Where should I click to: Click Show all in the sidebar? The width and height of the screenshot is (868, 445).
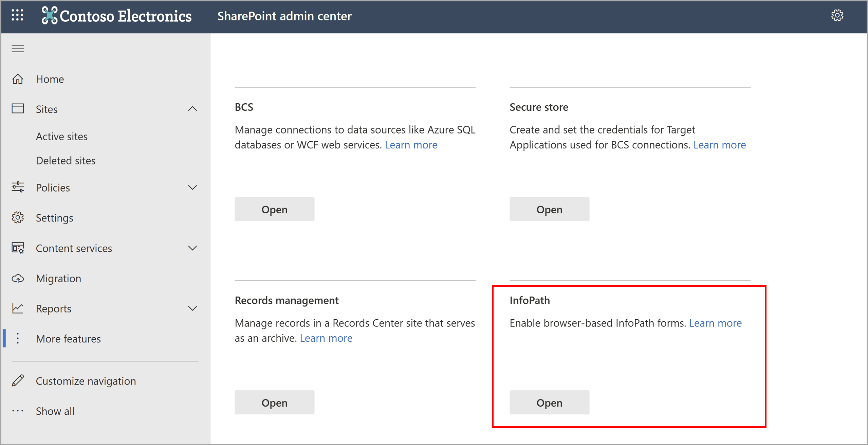pos(55,411)
